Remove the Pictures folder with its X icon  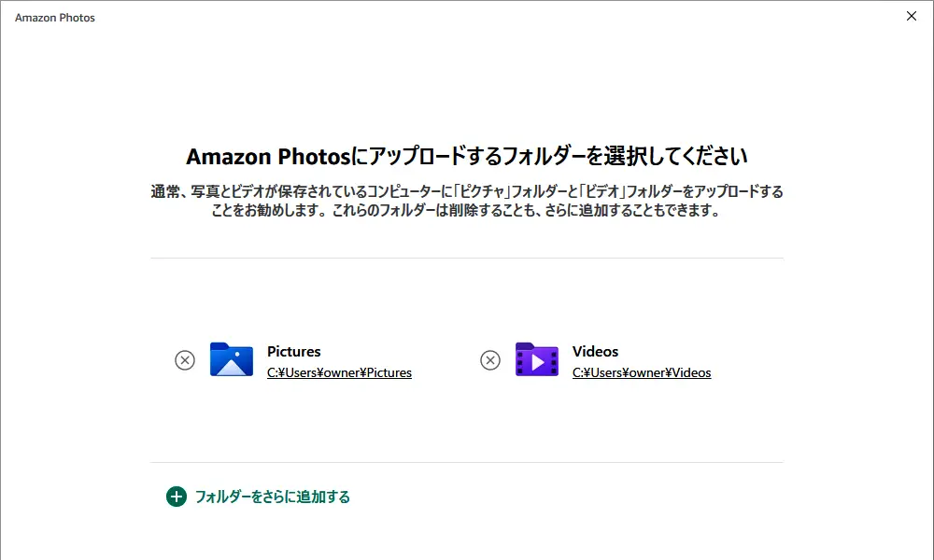185,360
